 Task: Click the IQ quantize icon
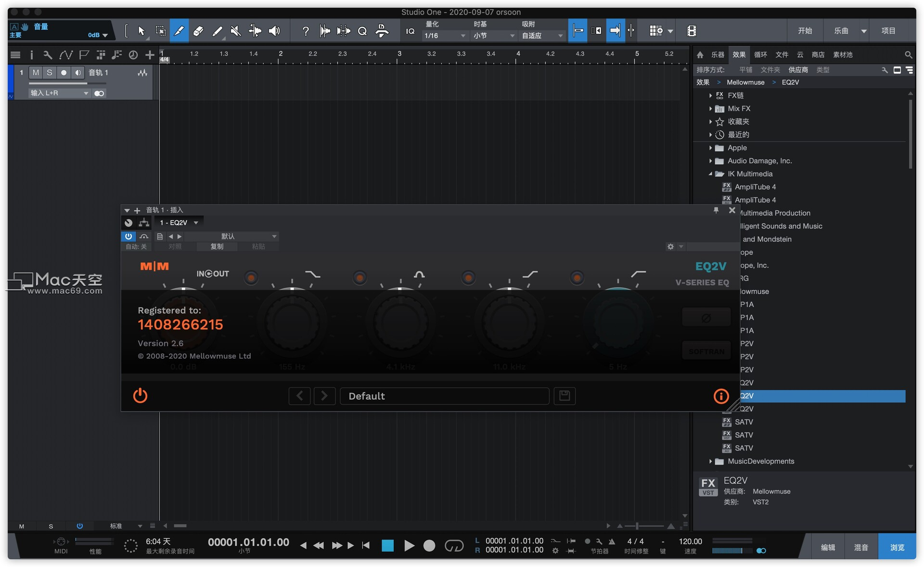pyautogui.click(x=410, y=31)
